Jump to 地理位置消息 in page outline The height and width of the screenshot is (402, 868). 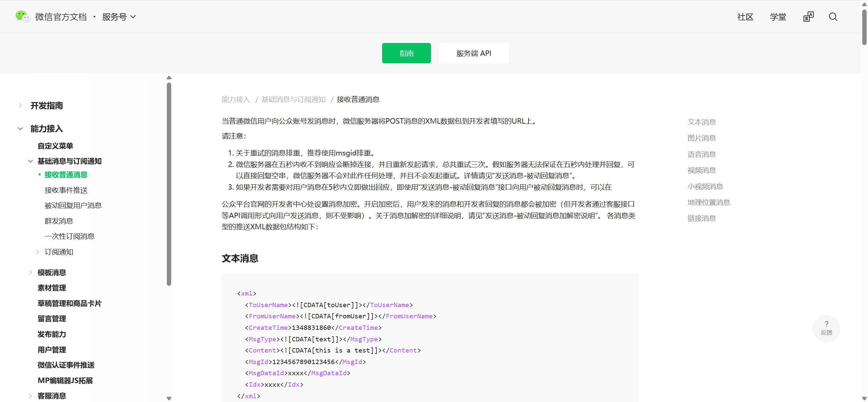(x=709, y=203)
